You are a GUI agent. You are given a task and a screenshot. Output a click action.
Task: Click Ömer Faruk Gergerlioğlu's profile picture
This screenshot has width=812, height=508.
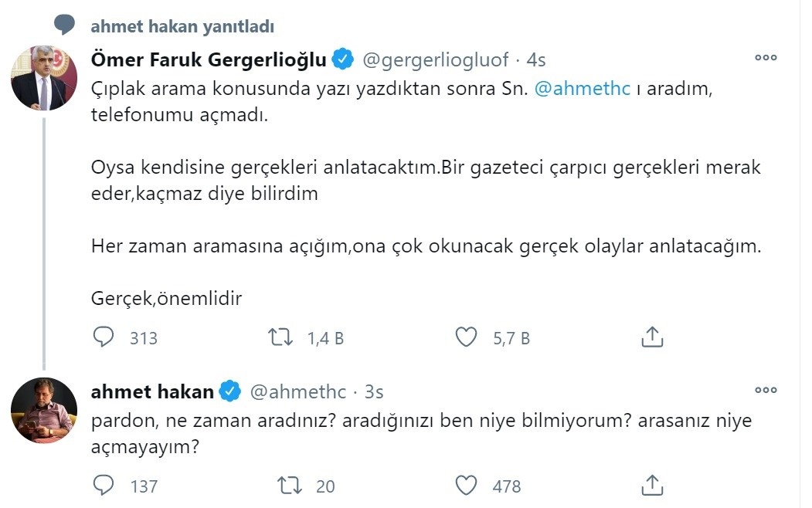[x=44, y=78]
